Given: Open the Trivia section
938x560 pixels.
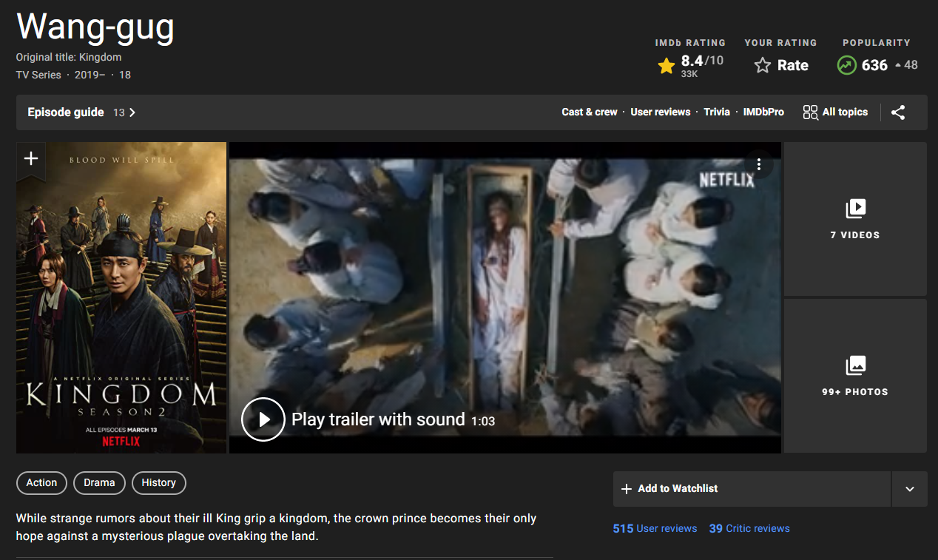Looking at the screenshot, I should coord(717,112).
